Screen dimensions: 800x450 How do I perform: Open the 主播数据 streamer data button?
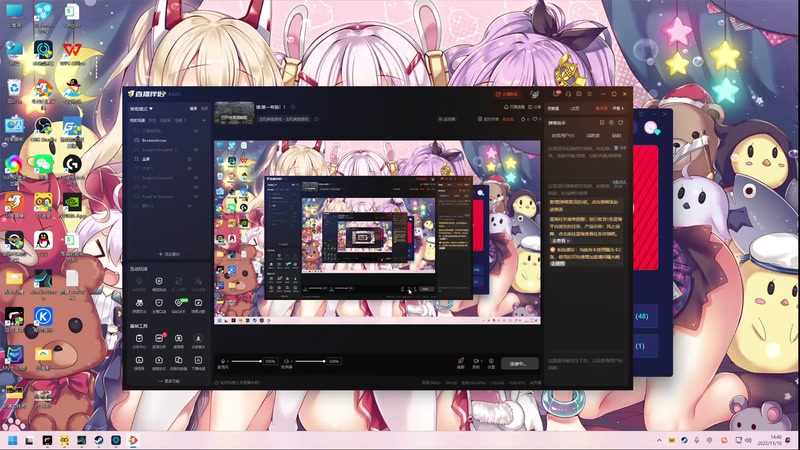(507, 94)
